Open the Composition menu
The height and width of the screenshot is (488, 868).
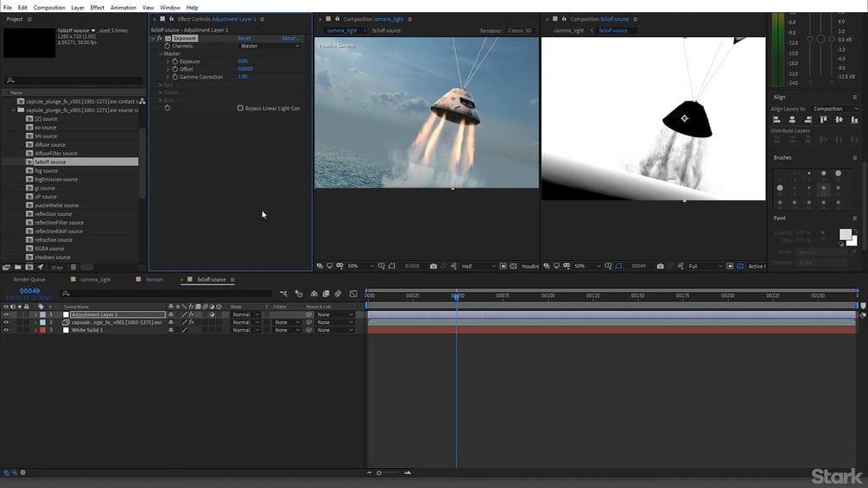click(48, 8)
